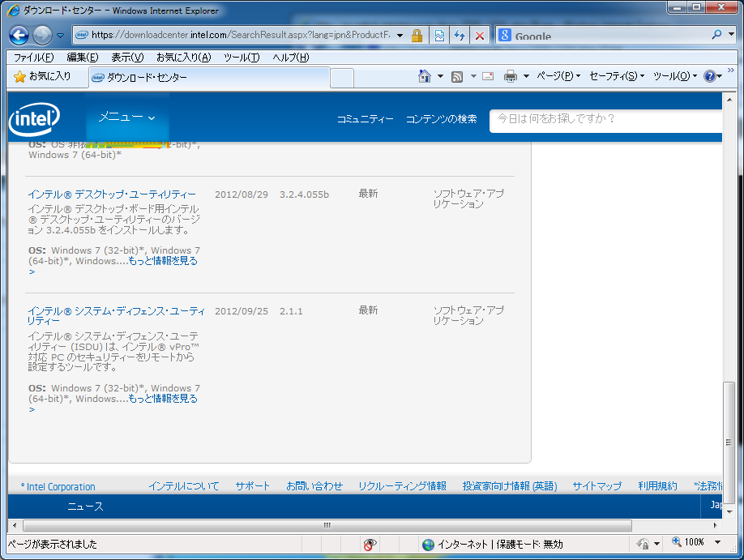The height and width of the screenshot is (560, 744).
Task: Select the ダウンロード・センター browser tab
Action: 209,77
